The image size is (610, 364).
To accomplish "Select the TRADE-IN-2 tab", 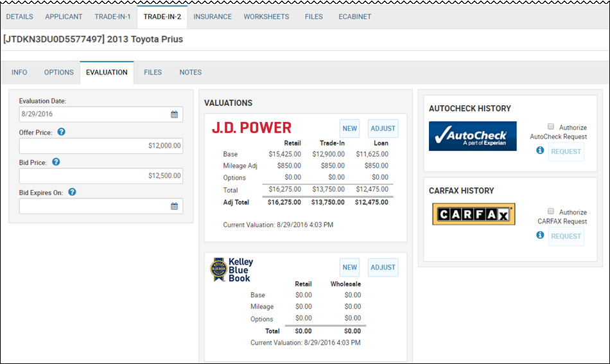I will pyautogui.click(x=162, y=17).
